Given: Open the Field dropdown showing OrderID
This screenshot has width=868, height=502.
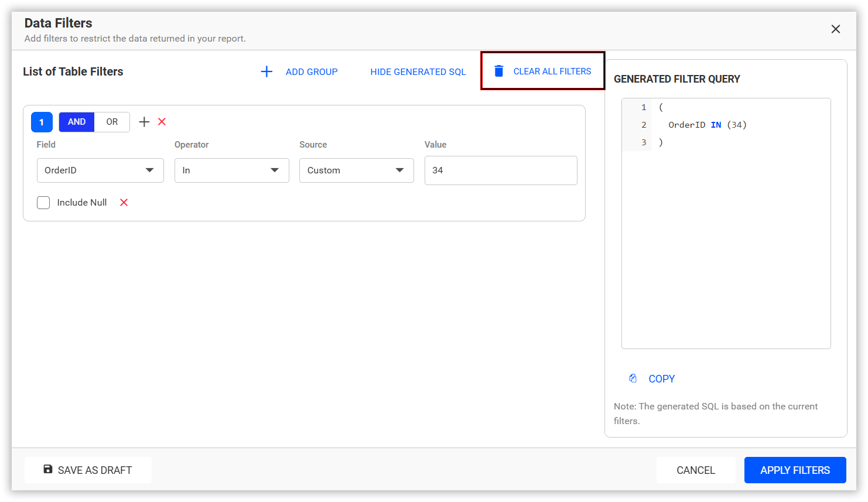Looking at the screenshot, I should click(100, 170).
